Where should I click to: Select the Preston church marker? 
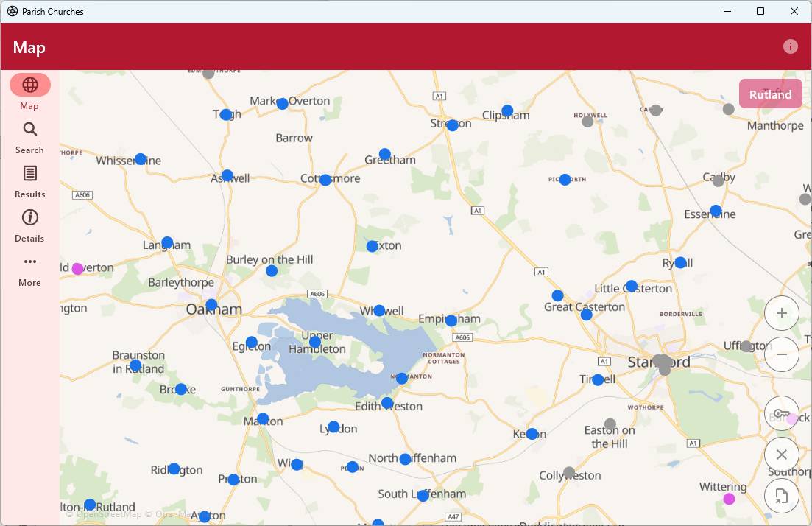pyautogui.click(x=233, y=480)
